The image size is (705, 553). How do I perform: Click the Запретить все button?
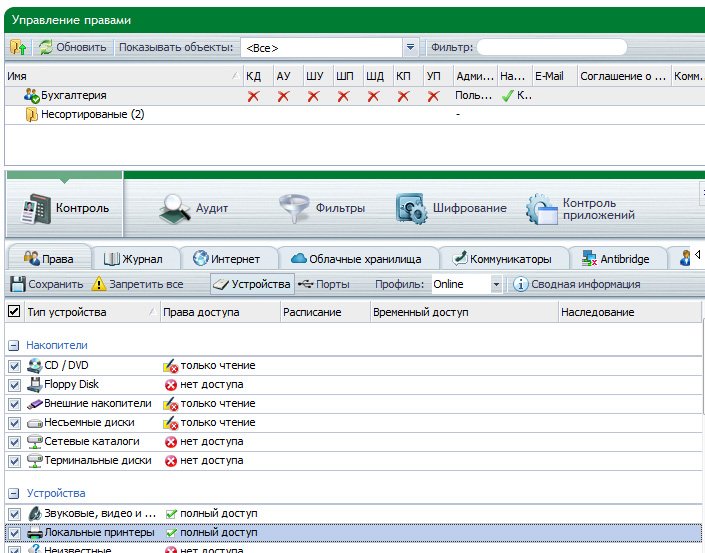coord(137,284)
